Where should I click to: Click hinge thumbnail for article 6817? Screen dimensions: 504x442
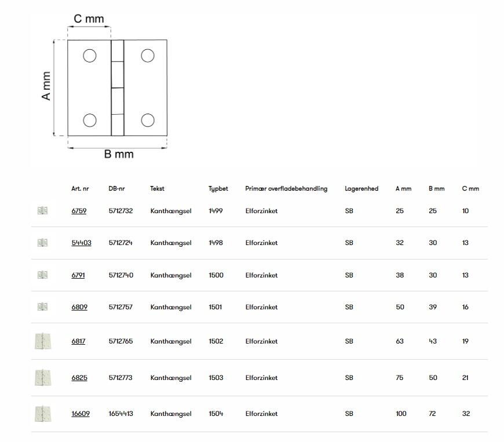42,341
